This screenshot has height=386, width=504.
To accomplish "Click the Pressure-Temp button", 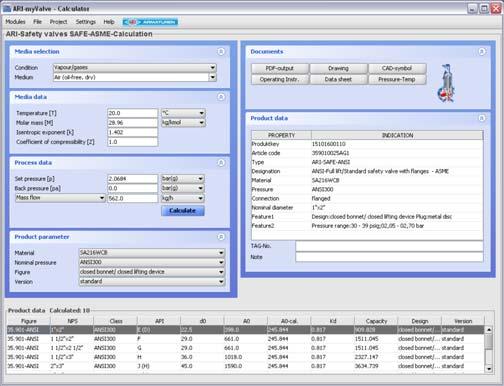I will coord(397,79).
